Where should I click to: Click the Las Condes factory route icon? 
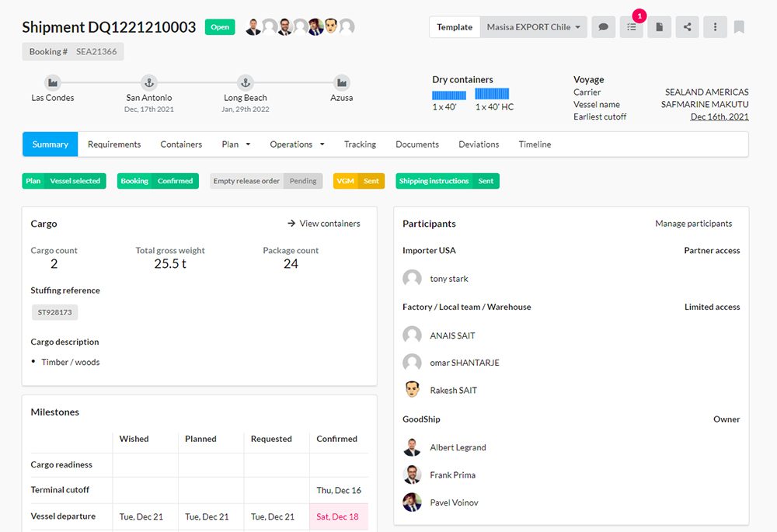pos(53,82)
